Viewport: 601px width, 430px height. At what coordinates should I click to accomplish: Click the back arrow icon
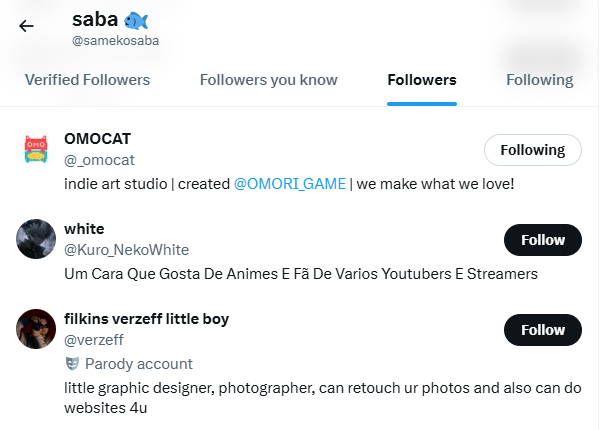click(x=26, y=26)
